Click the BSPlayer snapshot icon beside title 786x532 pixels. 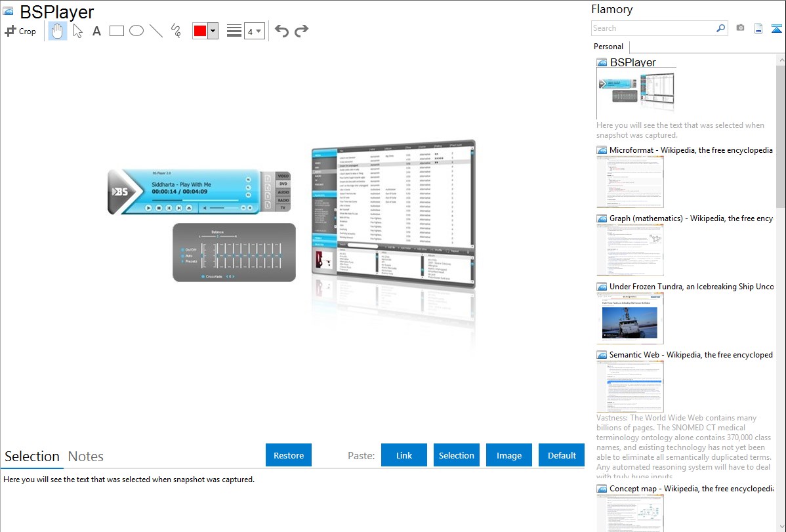pos(8,11)
